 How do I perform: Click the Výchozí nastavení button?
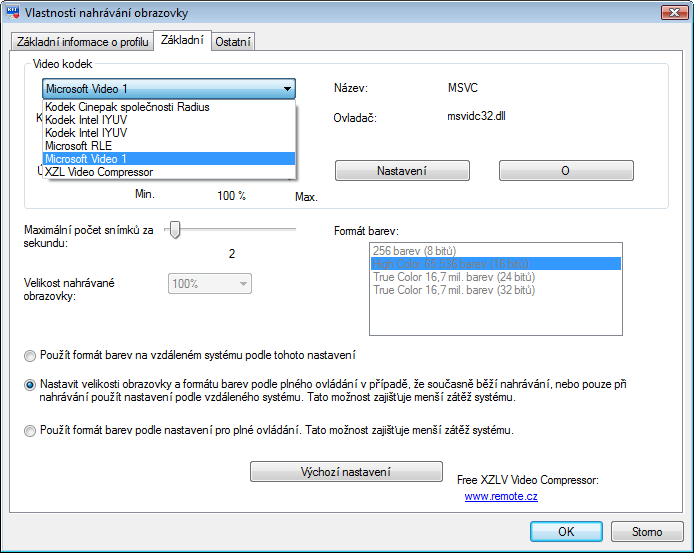pyautogui.click(x=346, y=472)
